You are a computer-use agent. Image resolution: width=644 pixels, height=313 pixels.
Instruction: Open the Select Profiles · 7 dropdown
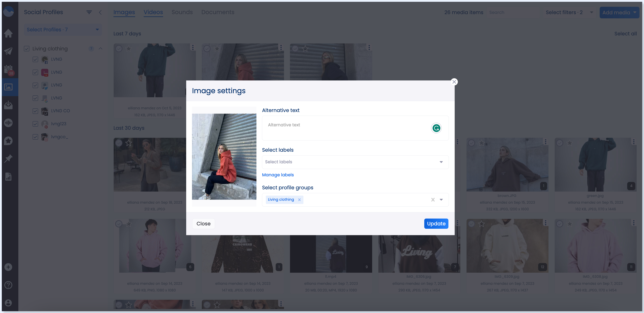[x=63, y=30]
